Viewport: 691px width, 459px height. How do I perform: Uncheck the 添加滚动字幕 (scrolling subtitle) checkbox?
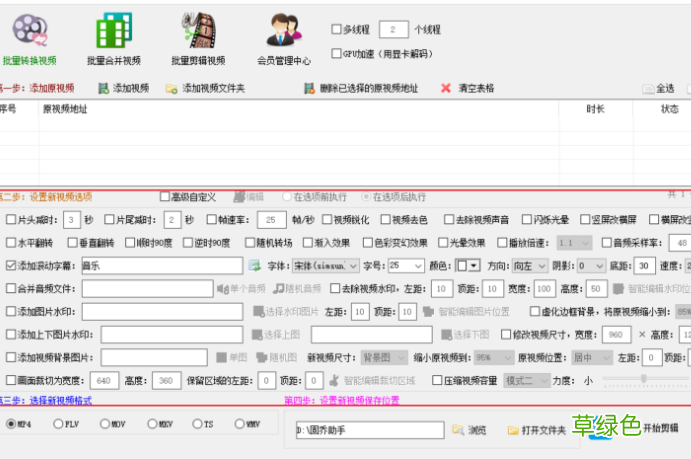11,266
